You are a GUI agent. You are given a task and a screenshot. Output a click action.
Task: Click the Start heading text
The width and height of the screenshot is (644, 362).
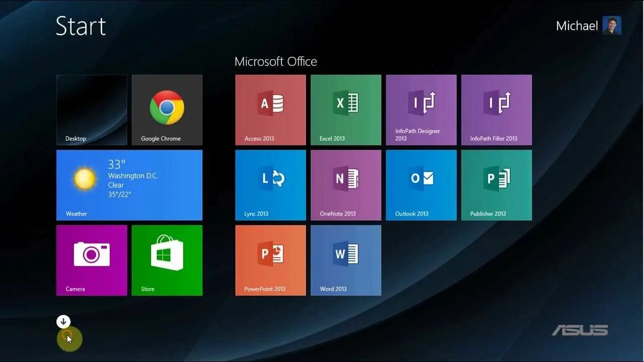click(80, 26)
